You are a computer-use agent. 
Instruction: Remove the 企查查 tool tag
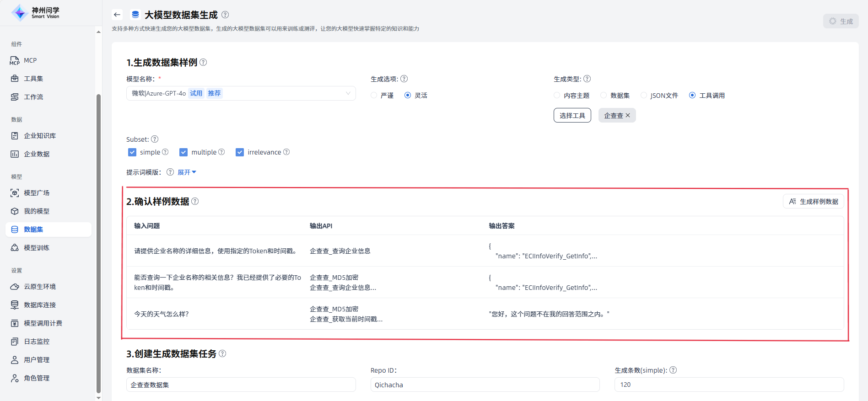(x=628, y=115)
